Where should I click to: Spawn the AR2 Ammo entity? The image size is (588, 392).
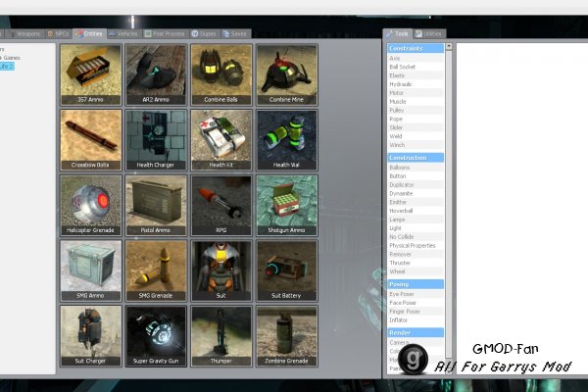tap(156, 74)
